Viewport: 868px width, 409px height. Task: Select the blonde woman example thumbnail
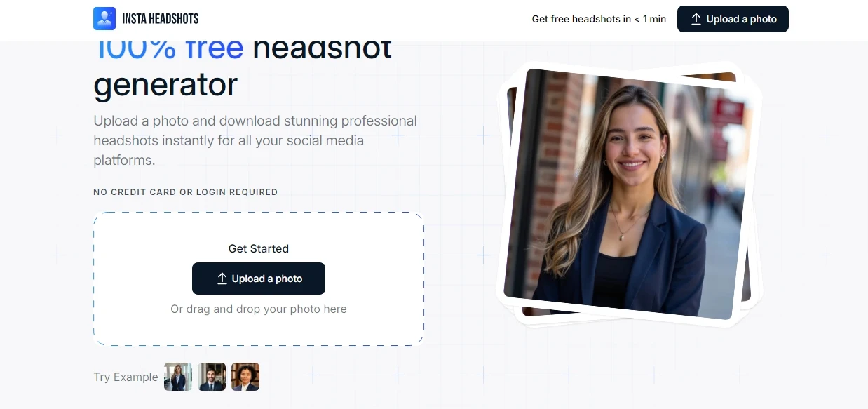click(178, 377)
